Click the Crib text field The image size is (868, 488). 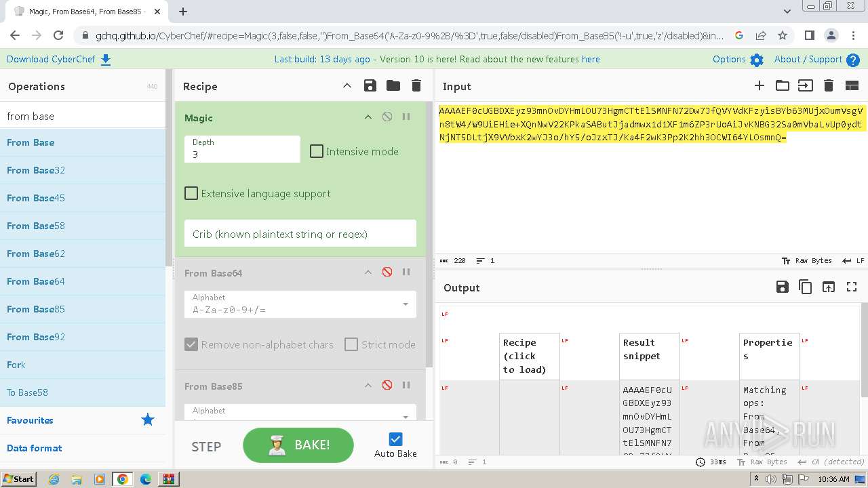click(x=300, y=233)
